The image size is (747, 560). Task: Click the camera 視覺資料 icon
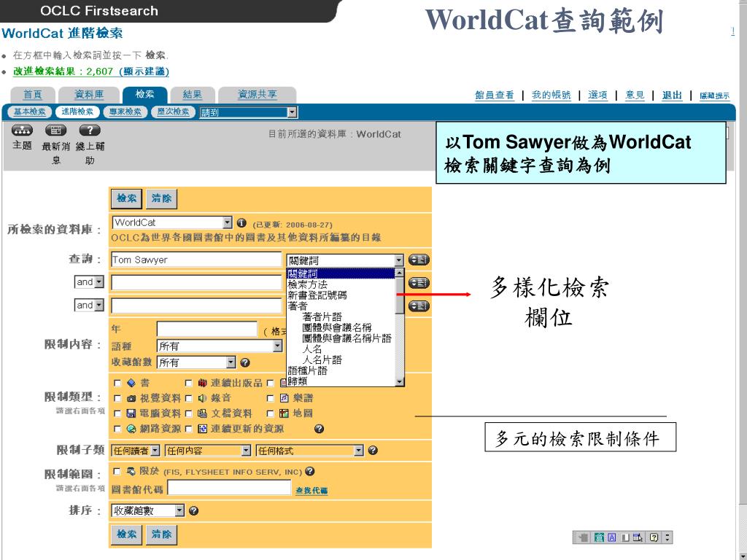131,398
